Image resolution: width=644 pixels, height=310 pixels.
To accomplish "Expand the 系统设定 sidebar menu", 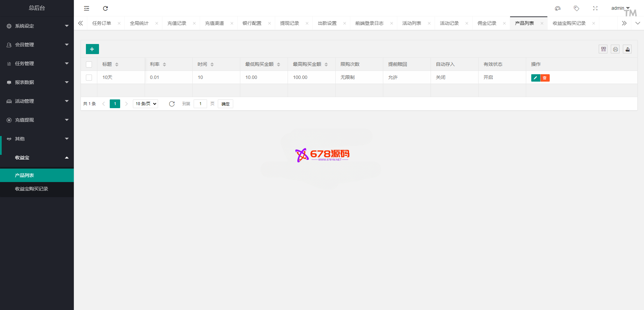I will 37,26.
